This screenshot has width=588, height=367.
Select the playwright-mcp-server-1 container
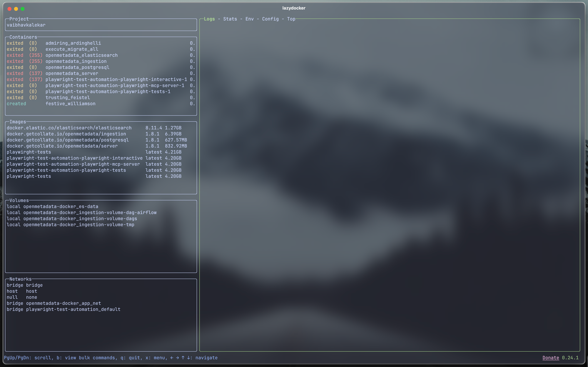(115, 86)
